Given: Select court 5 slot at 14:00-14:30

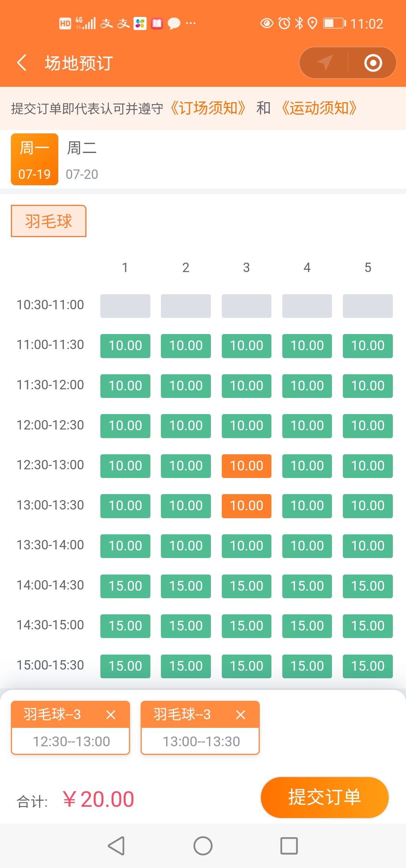Looking at the screenshot, I should (368, 586).
